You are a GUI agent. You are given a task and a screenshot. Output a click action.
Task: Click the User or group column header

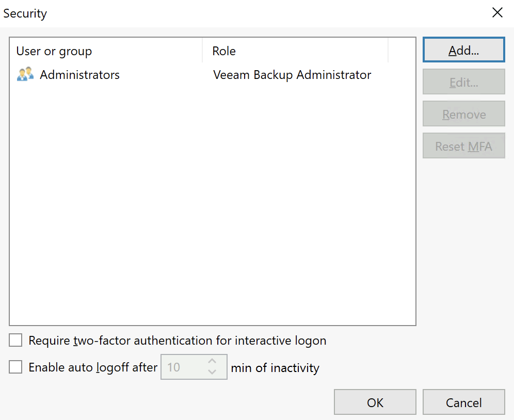[x=53, y=51]
